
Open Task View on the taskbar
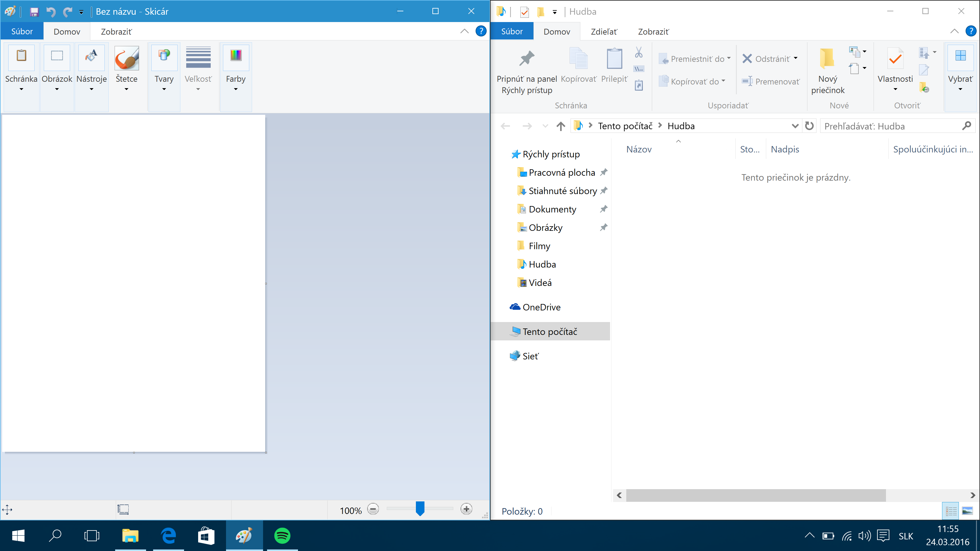[x=92, y=536]
